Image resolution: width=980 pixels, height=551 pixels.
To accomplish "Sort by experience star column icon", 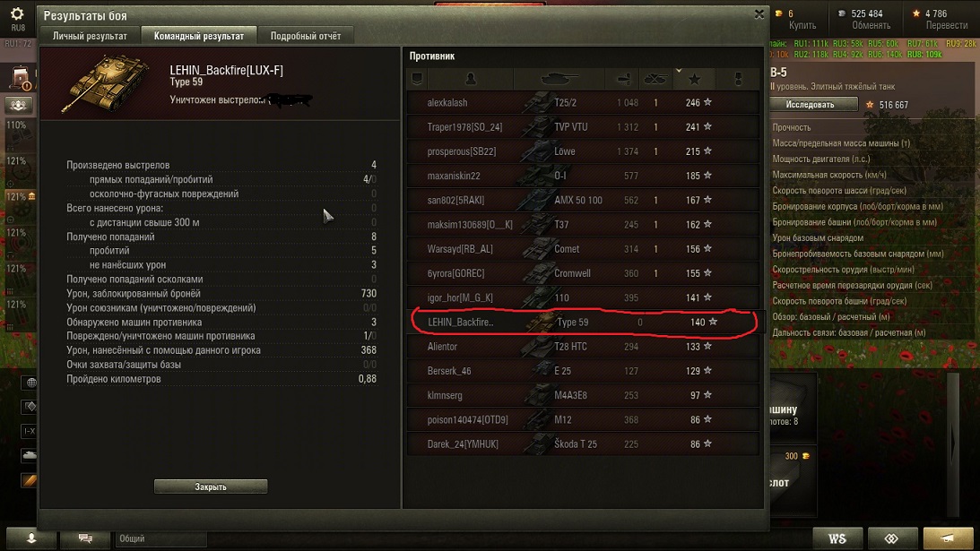I will click(x=694, y=79).
